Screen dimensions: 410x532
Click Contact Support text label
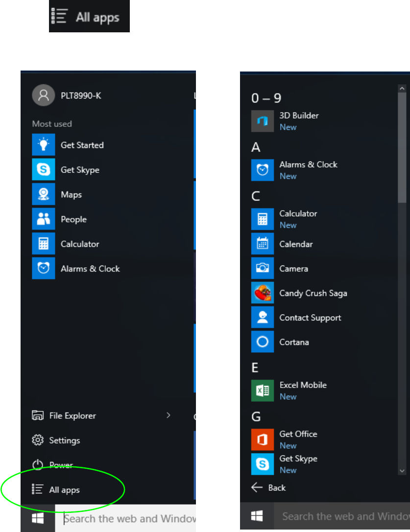(x=310, y=317)
